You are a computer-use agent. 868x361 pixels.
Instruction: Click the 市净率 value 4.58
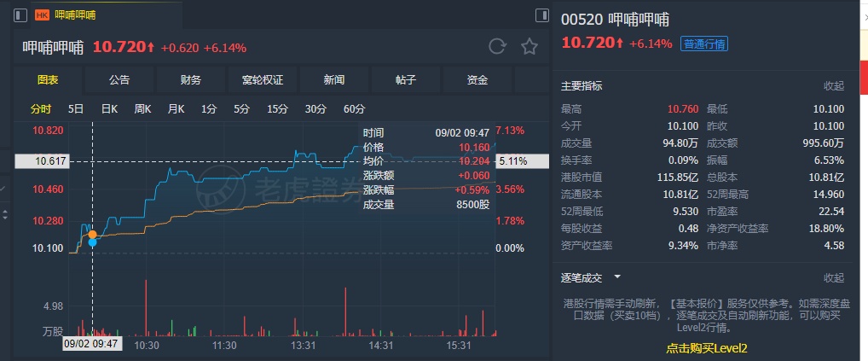click(835, 246)
